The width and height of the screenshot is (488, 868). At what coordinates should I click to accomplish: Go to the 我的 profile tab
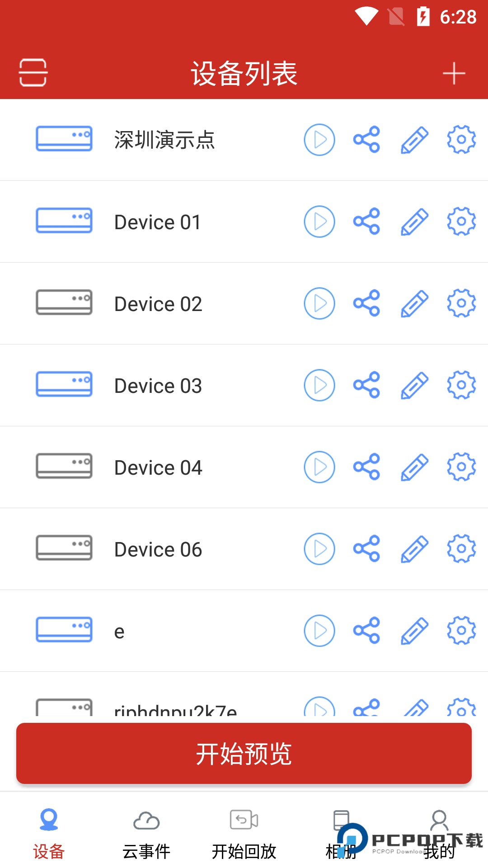point(439,835)
